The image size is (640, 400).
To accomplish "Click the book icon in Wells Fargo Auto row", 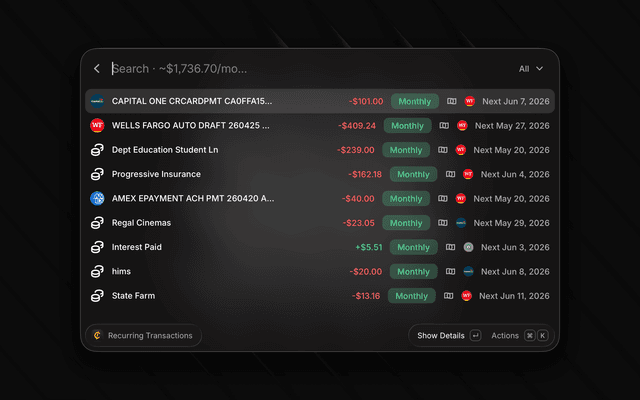I will click(444, 126).
